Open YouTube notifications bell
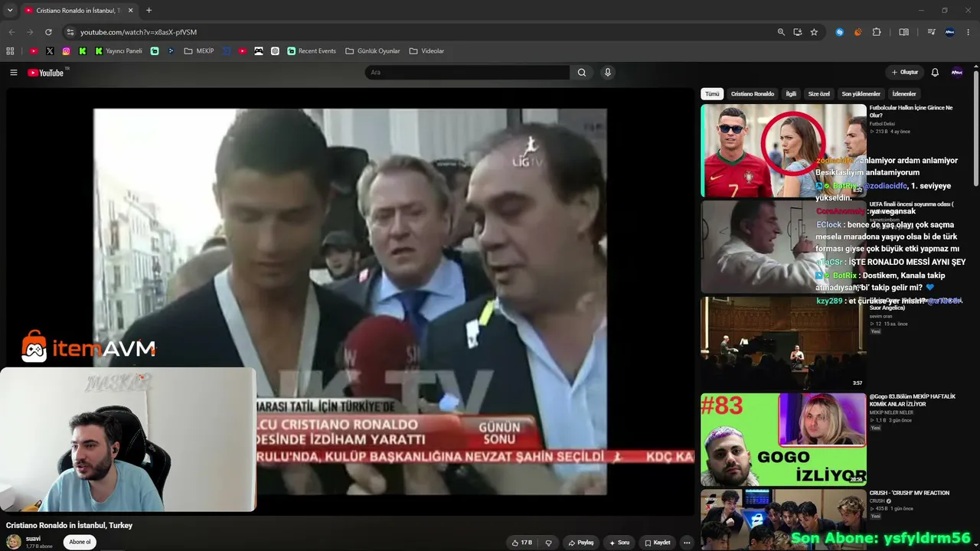This screenshot has width=980, height=551. point(935,73)
